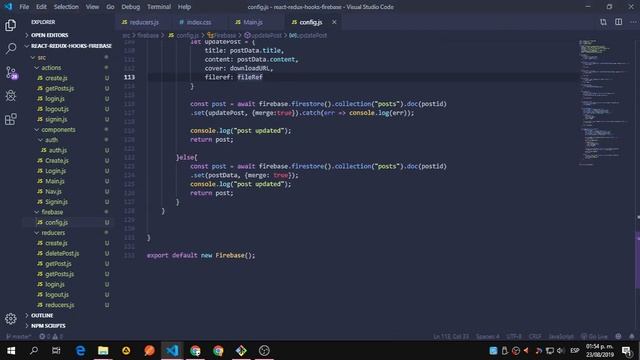Switch to the reducers.js tab
This screenshot has height=360, width=640.
143,22
